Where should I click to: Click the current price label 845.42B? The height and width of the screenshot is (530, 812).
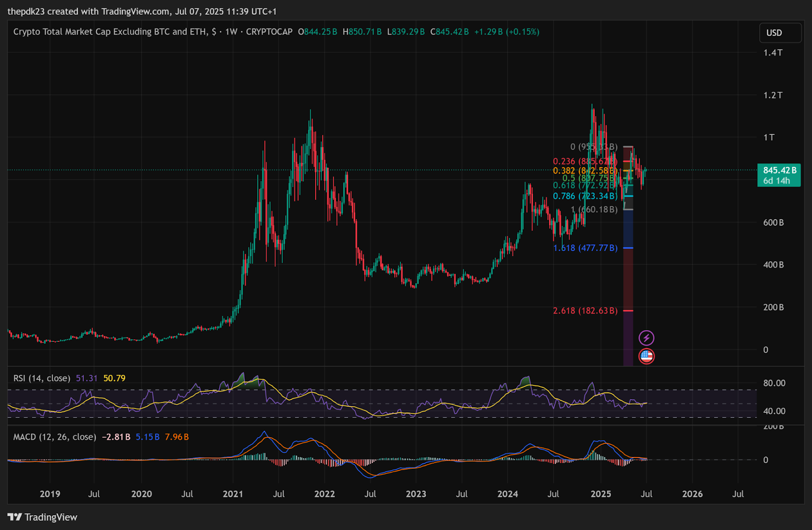point(780,170)
